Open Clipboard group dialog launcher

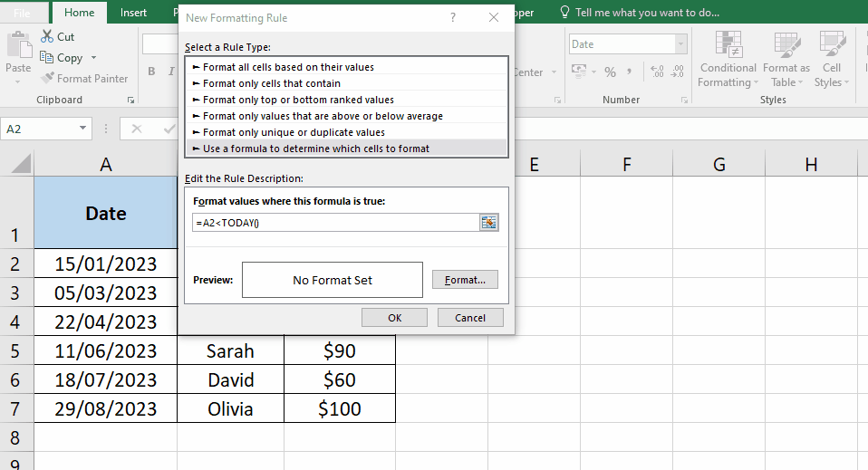[130, 101]
